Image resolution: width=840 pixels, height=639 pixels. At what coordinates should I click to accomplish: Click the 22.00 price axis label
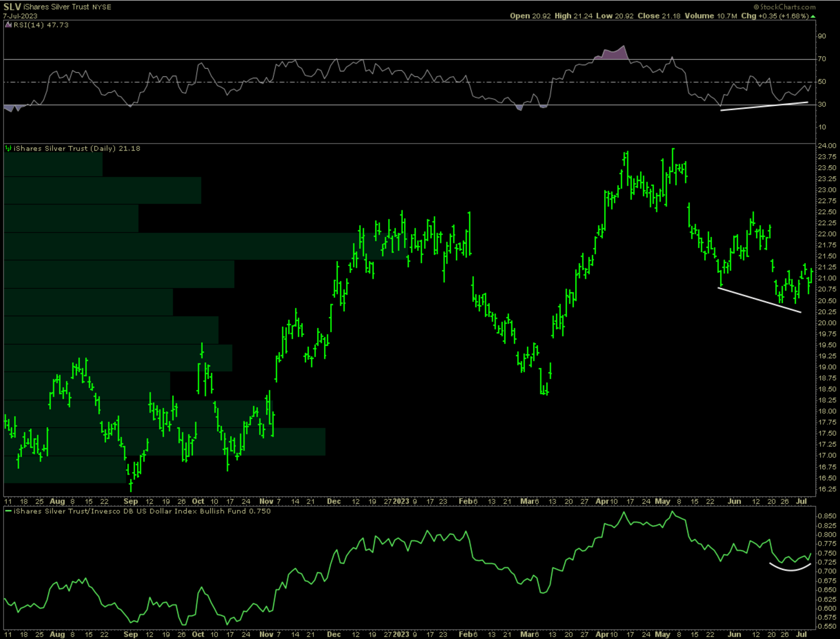pos(827,234)
